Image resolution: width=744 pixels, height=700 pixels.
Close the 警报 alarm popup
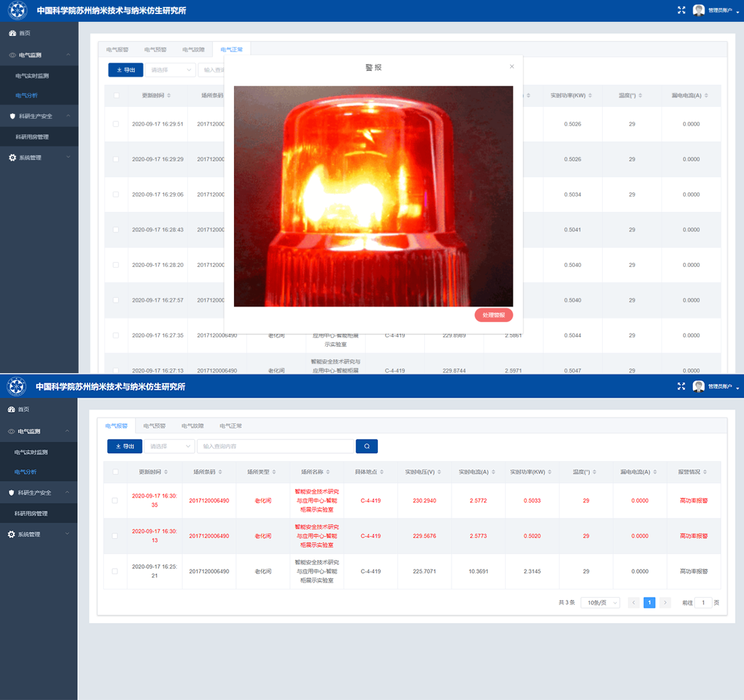point(512,67)
